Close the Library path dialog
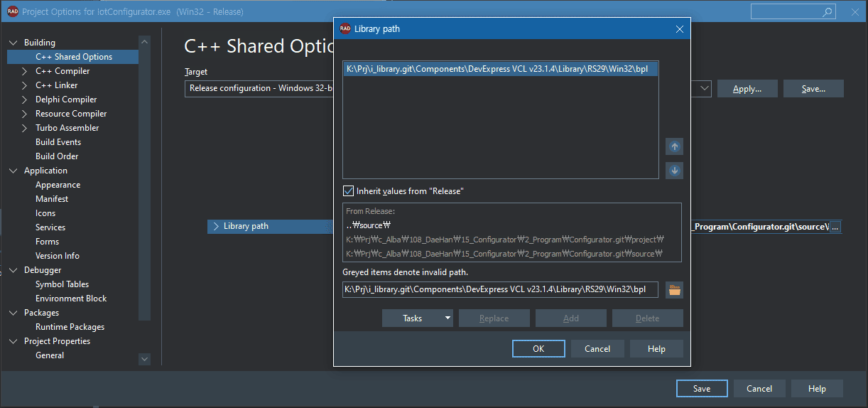This screenshot has height=408, width=868. click(x=679, y=29)
